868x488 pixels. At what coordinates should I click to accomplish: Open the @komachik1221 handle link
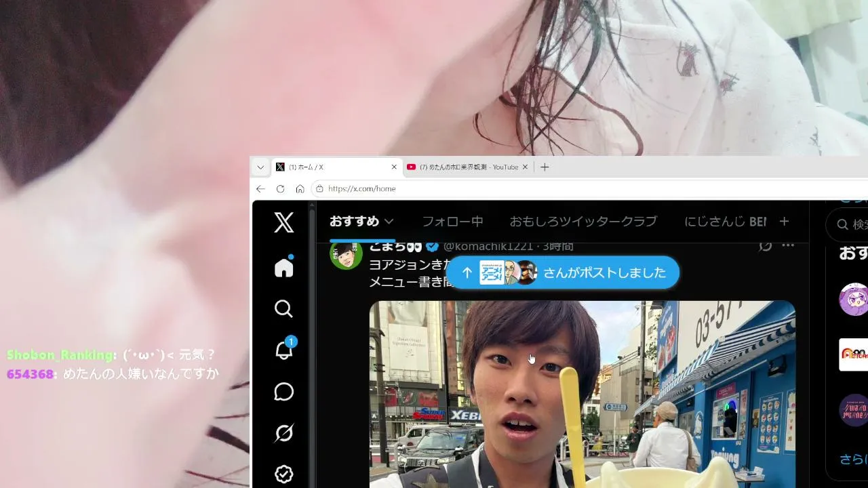coord(488,246)
